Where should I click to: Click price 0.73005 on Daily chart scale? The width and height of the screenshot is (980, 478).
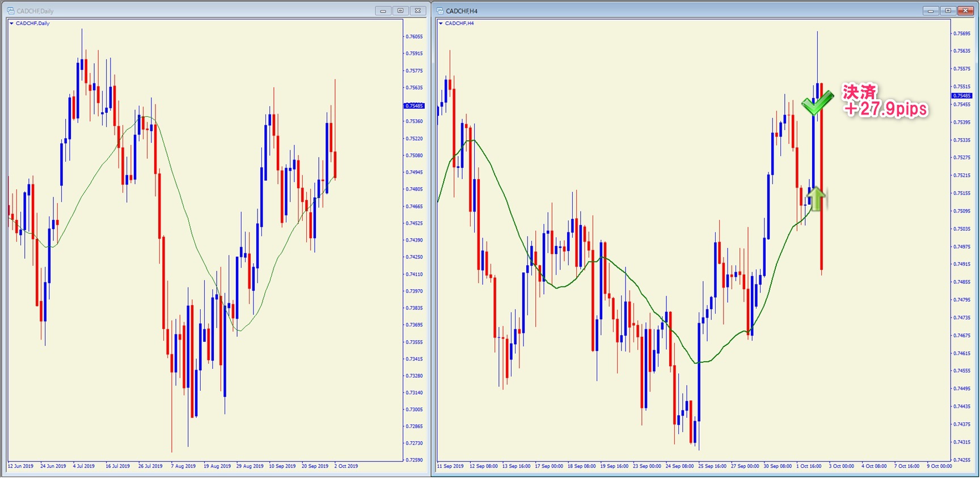coord(414,409)
